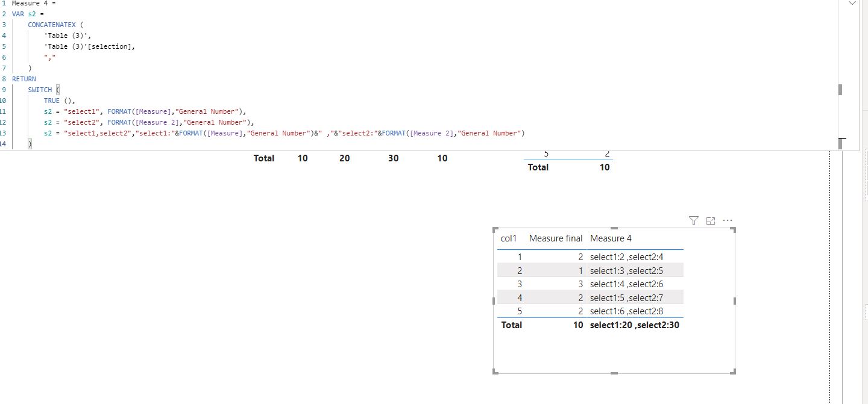Click the SWITCH keyword in formula

coord(40,90)
